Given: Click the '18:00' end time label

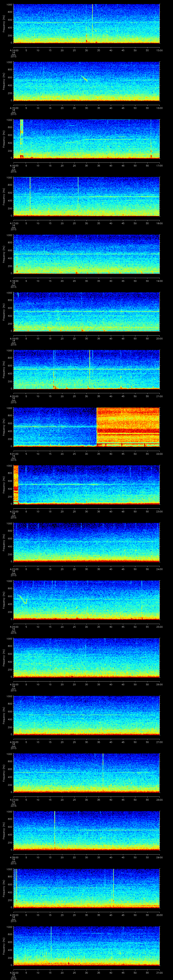Looking at the screenshot, I should (x=160, y=223).
